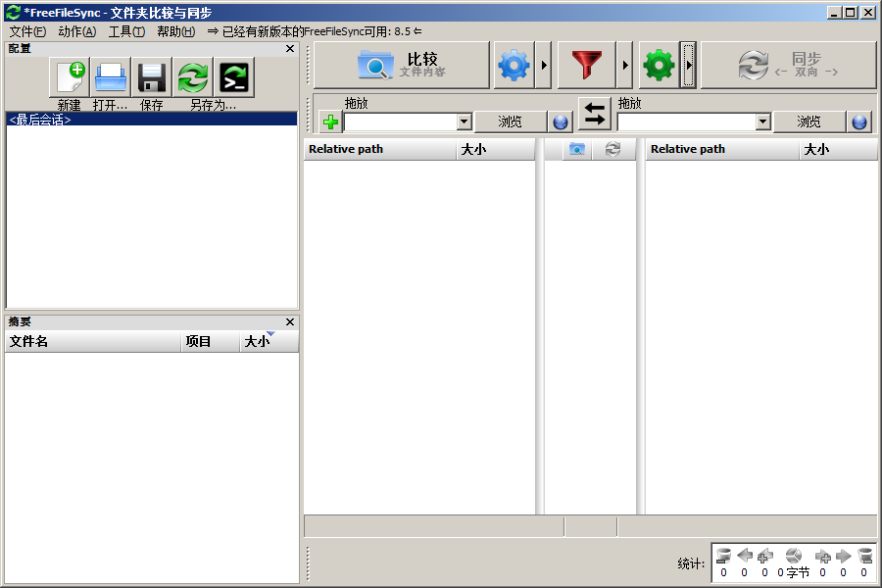Click left grid 大小 column header
The width and height of the screenshot is (882, 588).
(x=496, y=149)
